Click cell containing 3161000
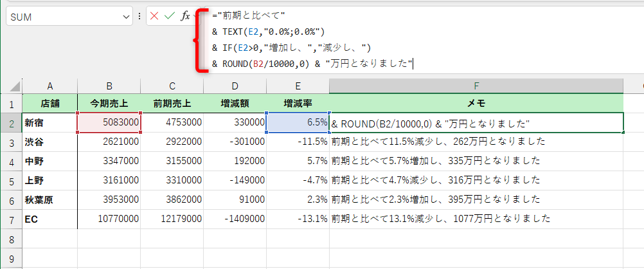Image resolution: width=644 pixels, height=269 pixels. coord(109,181)
